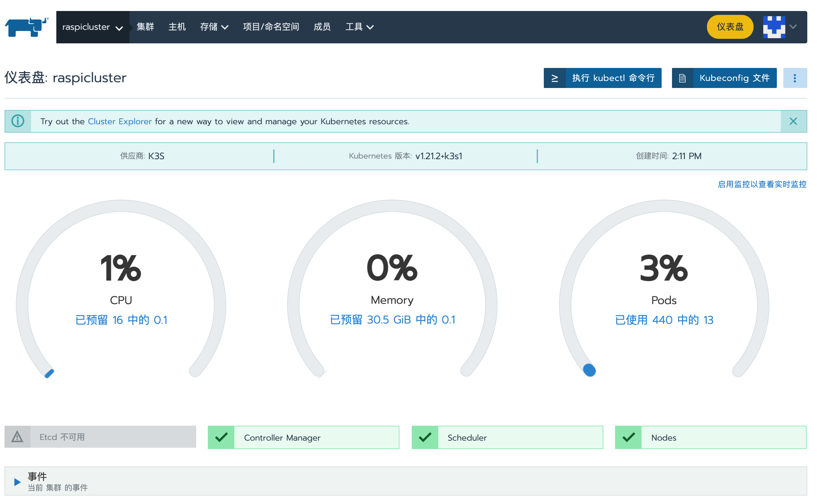Go to 项目/命名空间 menu item
Screen dimensions: 817x504
[271, 27]
